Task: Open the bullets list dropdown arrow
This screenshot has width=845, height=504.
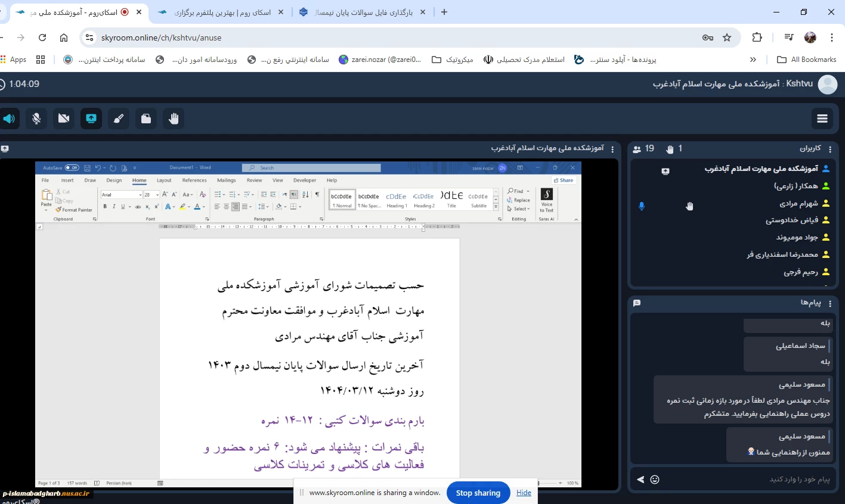Action: 224,195
